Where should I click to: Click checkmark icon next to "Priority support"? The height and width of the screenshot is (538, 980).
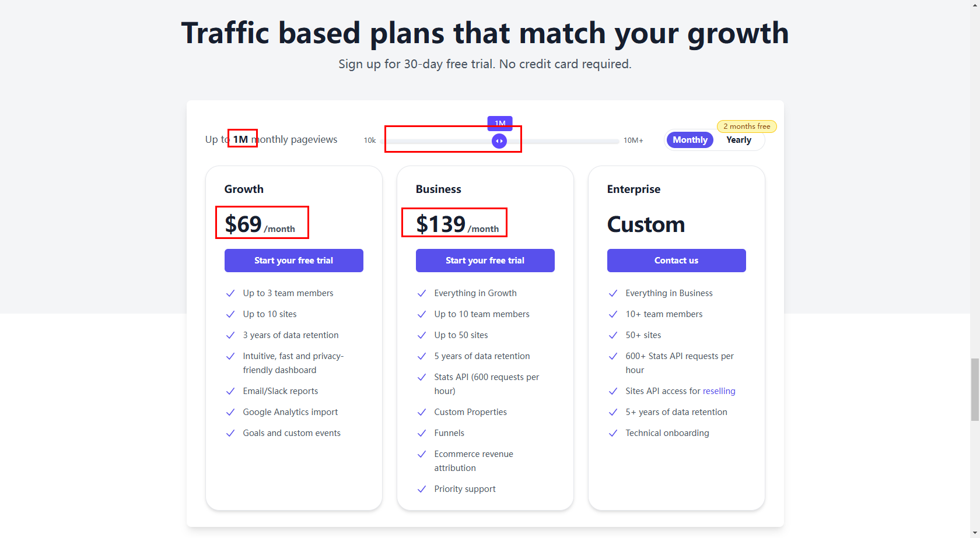coord(422,489)
